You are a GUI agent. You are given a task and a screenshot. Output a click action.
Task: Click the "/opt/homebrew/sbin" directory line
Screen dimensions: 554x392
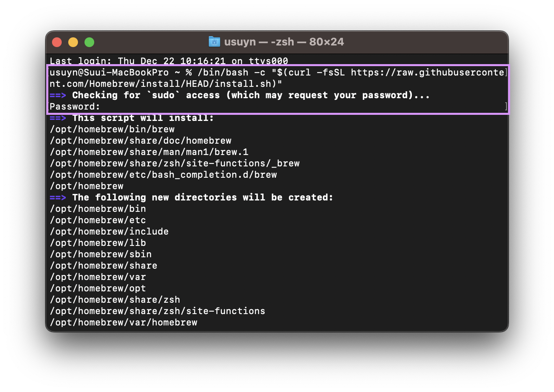(x=101, y=254)
